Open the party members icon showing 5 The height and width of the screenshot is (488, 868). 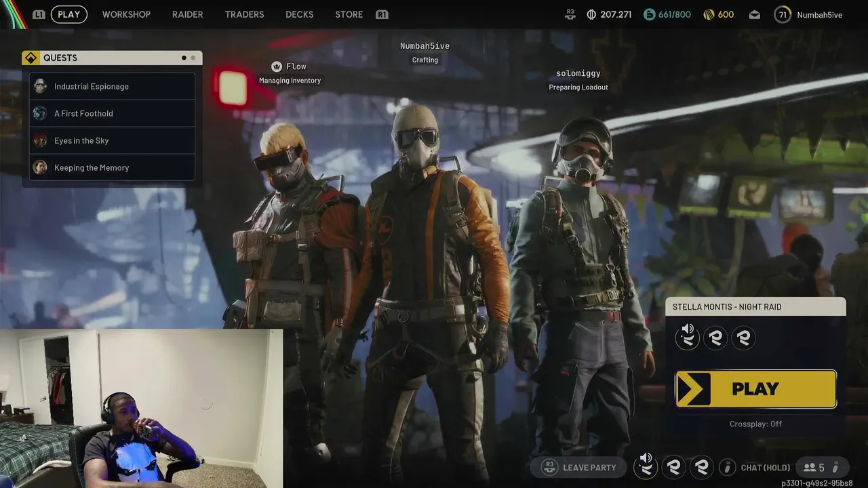point(810,468)
